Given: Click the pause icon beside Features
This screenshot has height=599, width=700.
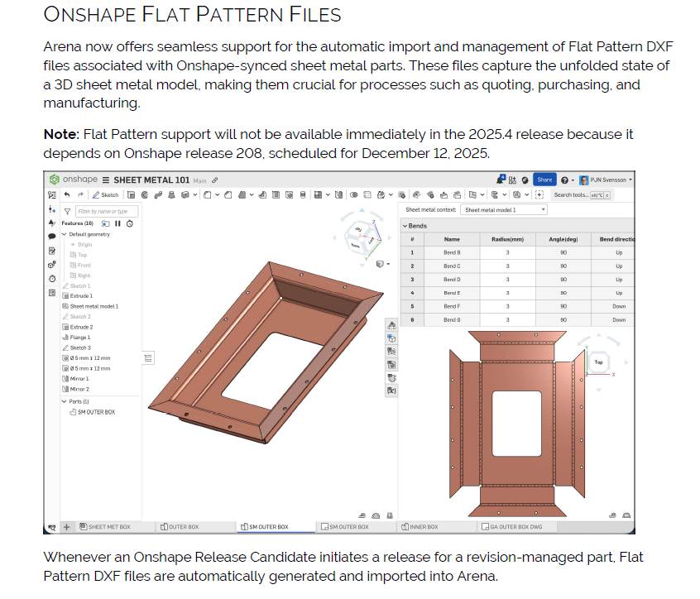Looking at the screenshot, I should pyautogui.click(x=117, y=223).
